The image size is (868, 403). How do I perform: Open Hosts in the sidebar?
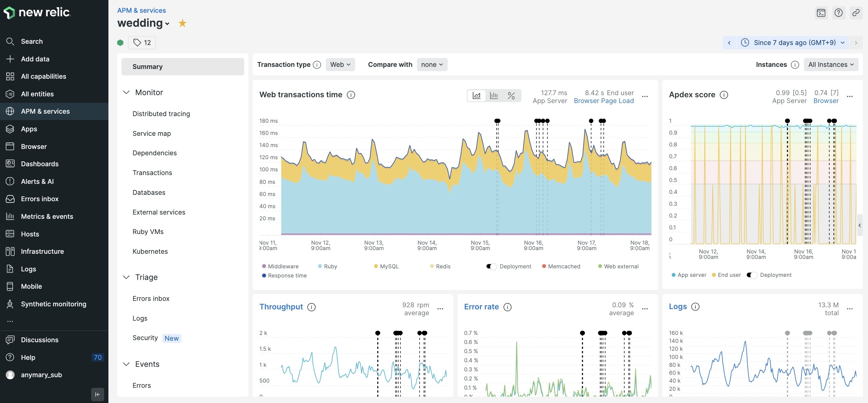pos(30,234)
